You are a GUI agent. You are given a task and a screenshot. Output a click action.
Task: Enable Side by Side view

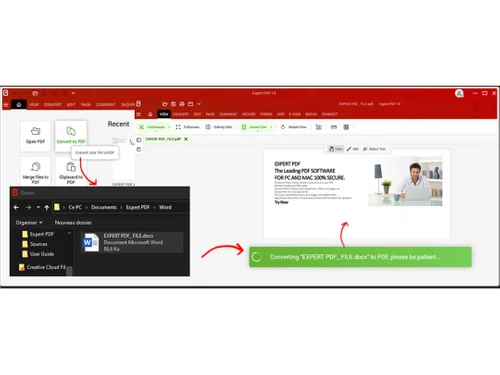point(219,127)
